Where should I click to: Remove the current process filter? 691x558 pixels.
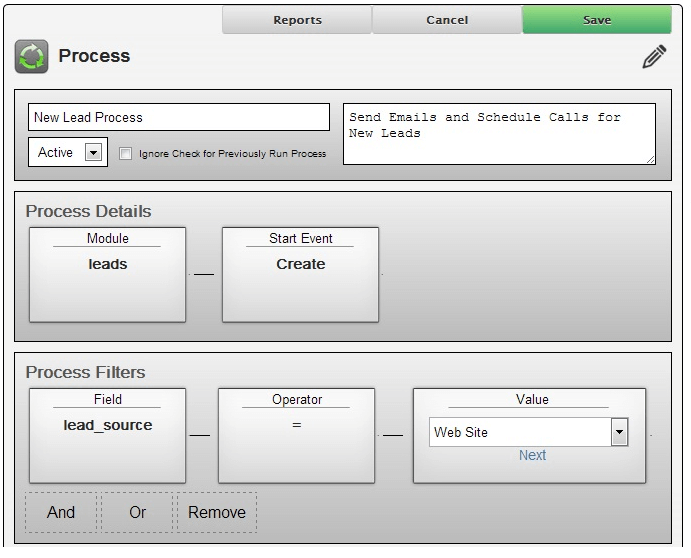click(217, 512)
